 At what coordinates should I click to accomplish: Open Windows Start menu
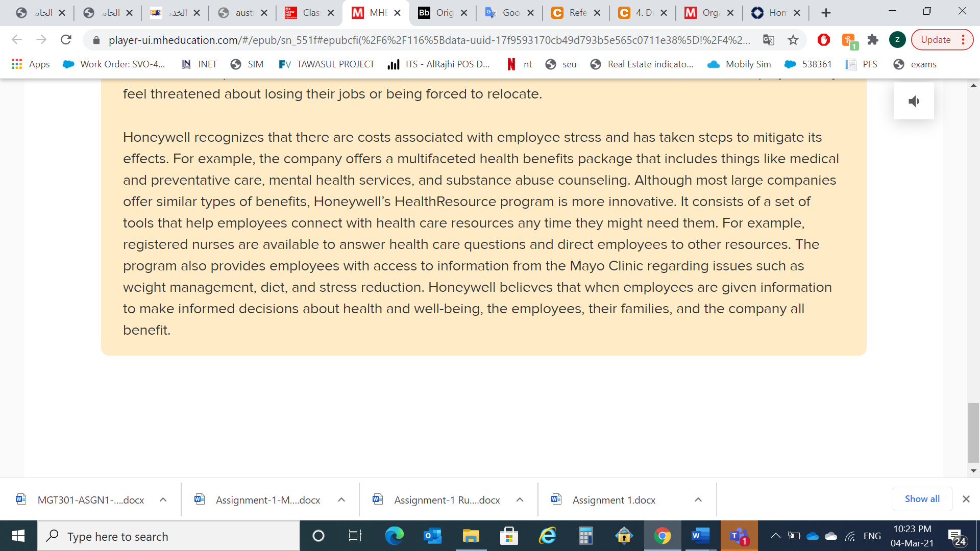(x=18, y=536)
